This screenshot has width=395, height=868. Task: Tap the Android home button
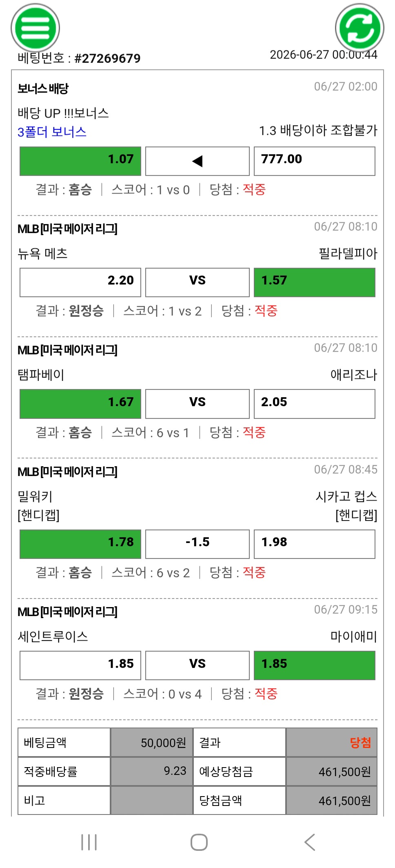click(199, 842)
